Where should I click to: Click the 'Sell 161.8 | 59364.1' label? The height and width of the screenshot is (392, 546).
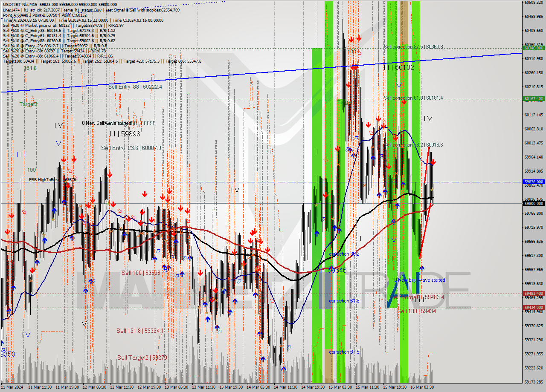(x=139, y=331)
